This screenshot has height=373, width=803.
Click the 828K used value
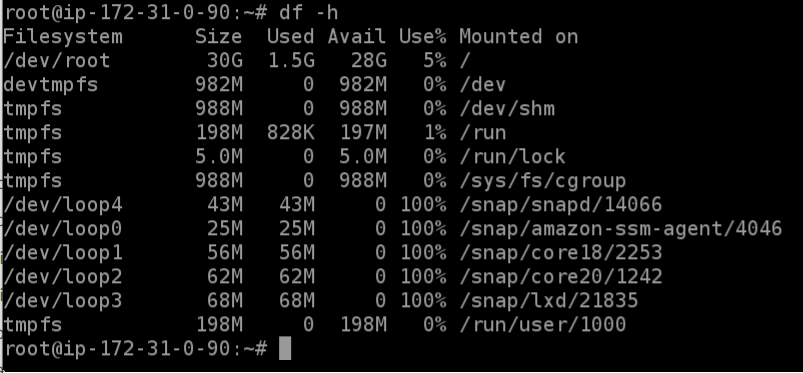(x=291, y=133)
